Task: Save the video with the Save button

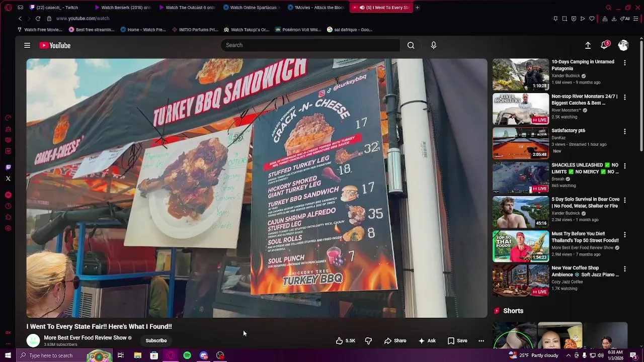Action: pyautogui.click(x=457, y=341)
